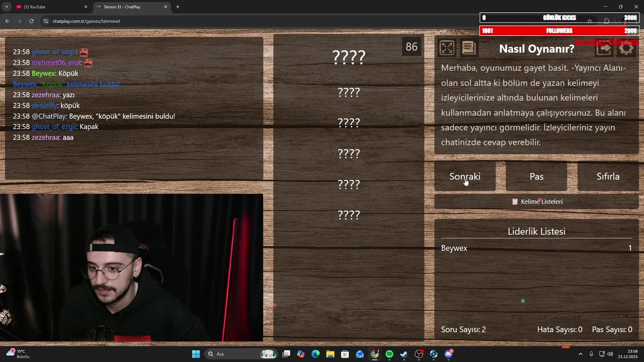This screenshot has width=644, height=362.
Task: Click chat line "denizlily: köpük"
Action: (46, 106)
